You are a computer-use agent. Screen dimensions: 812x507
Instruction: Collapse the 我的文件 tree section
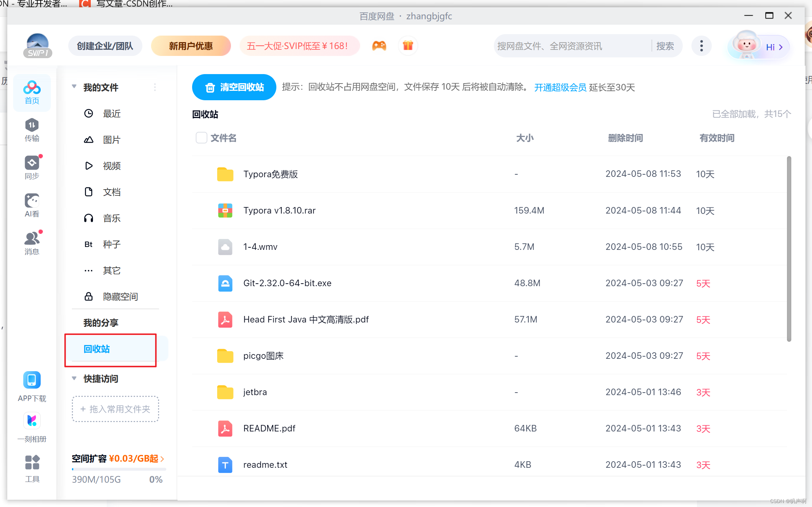pyautogui.click(x=74, y=87)
